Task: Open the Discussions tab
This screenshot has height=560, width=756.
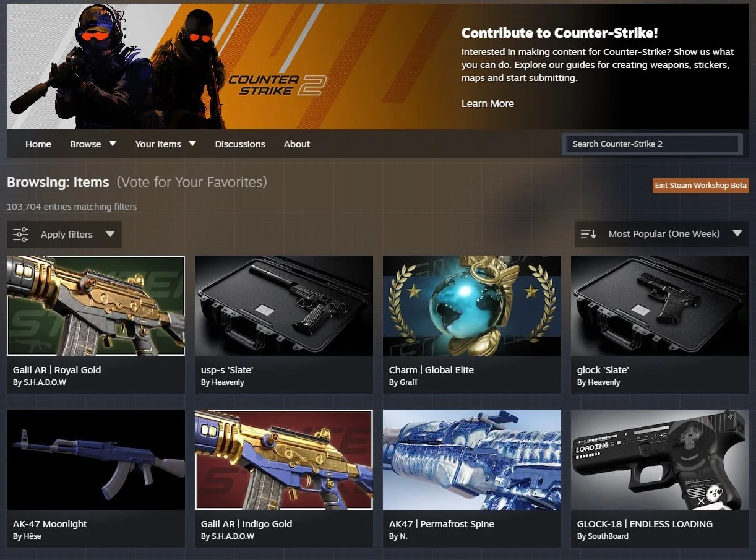Action: (x=240, y=144)
